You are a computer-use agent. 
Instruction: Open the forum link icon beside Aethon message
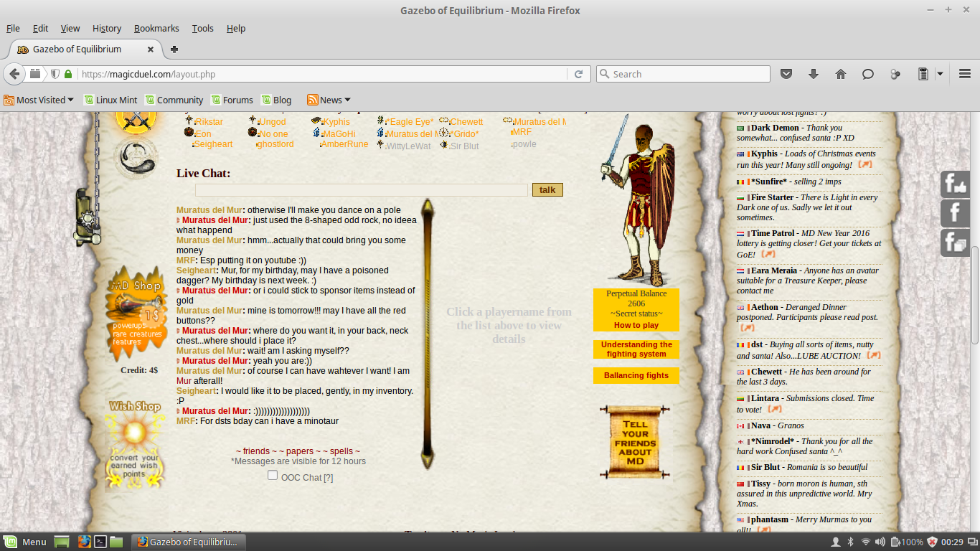click(747, 327)
